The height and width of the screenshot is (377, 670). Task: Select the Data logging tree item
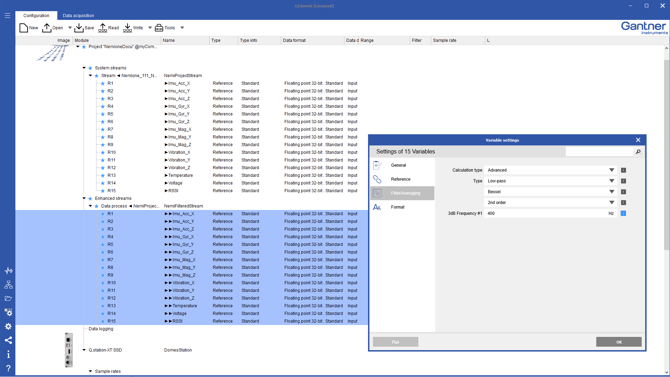101,329
